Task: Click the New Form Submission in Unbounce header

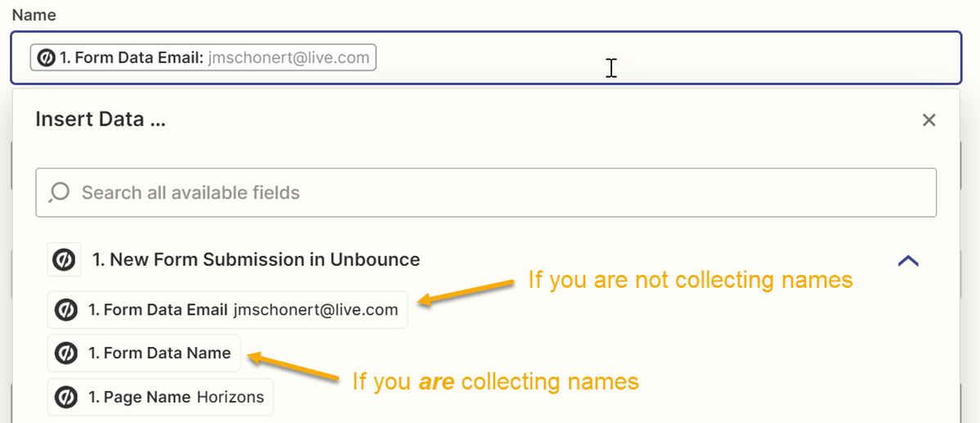Action: 256,260
